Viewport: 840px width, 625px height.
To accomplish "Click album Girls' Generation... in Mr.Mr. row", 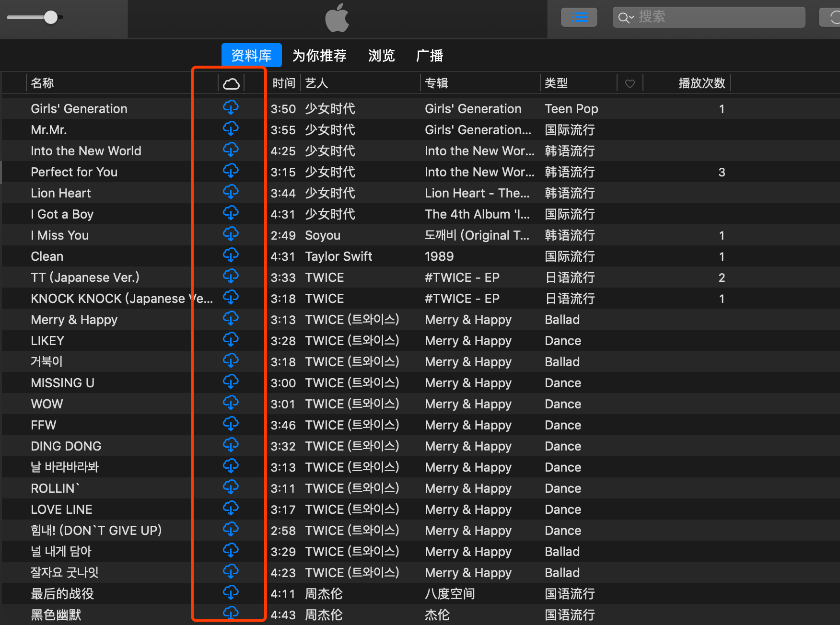I will 478,130.
